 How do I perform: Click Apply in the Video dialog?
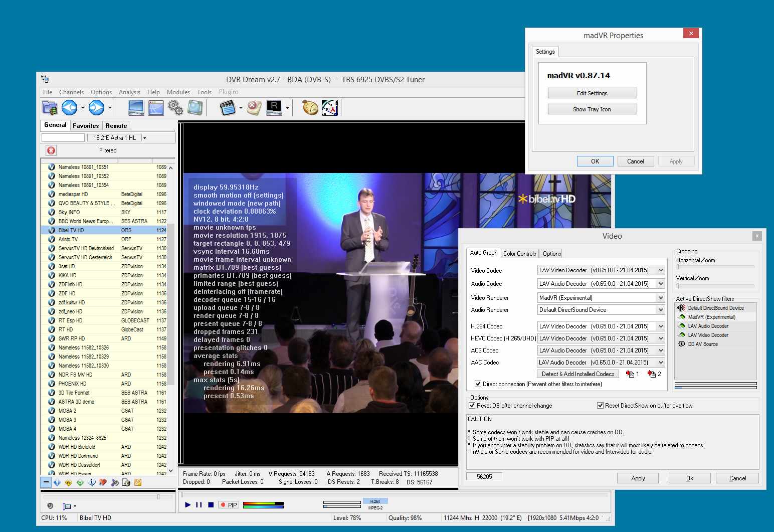pos(638,478)
